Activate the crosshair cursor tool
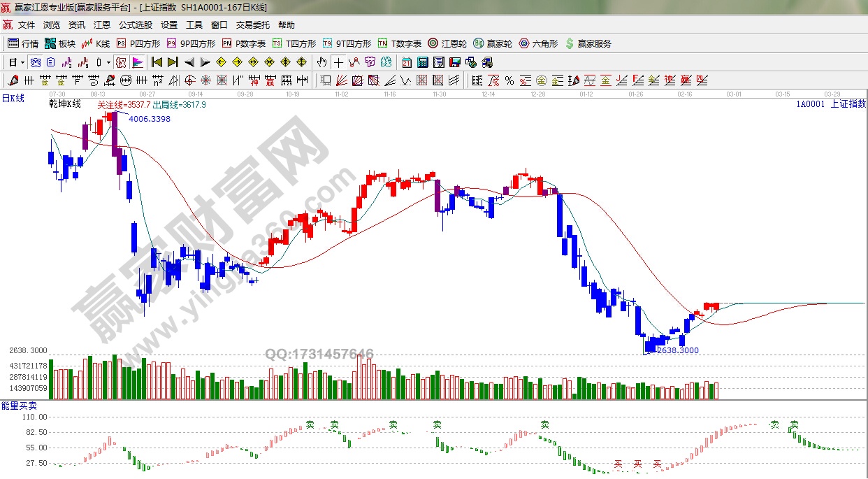Image resolution: width=868 pixels, height=479 pixels. tap(338, 62)
